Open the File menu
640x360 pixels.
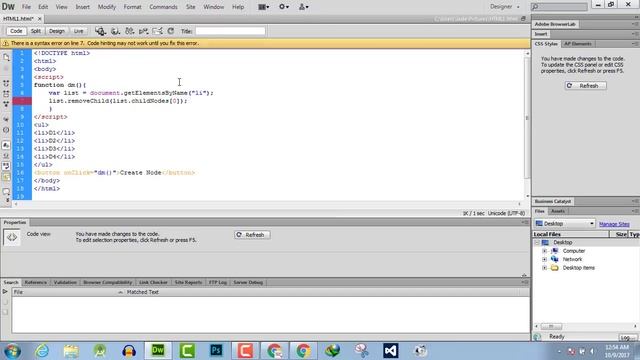click(26, 7)
